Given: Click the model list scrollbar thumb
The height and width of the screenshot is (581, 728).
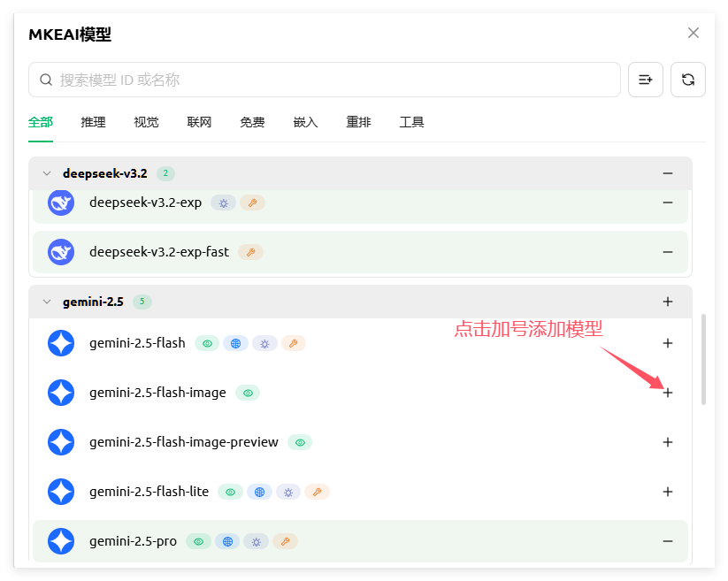Looking at the screenshot, I should click(x=703, y=360).
